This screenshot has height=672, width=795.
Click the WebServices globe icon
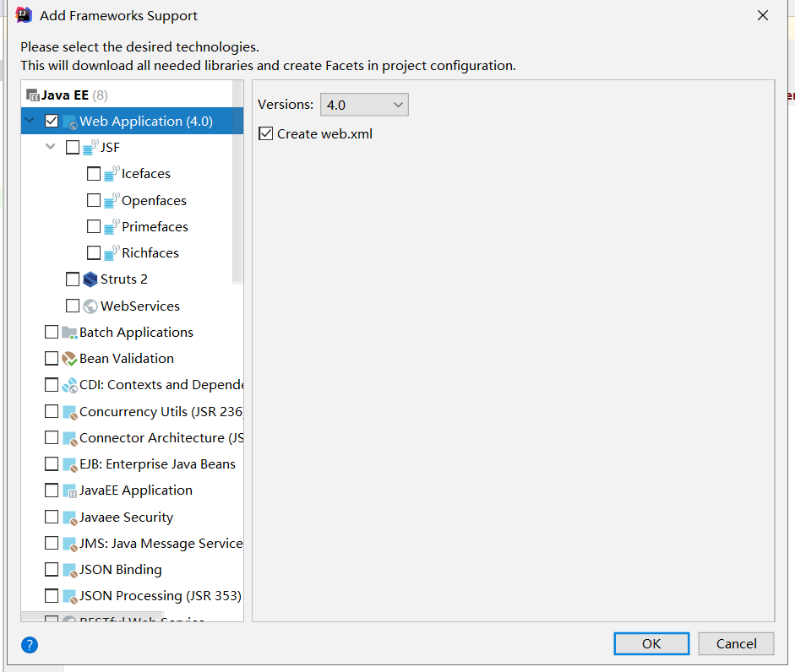click(x=90, y=306)
